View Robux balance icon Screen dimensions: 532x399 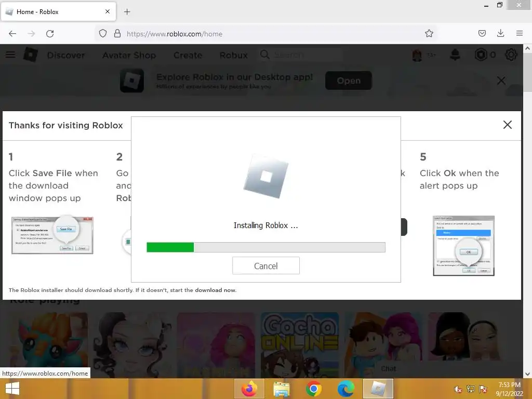point(481,55)
